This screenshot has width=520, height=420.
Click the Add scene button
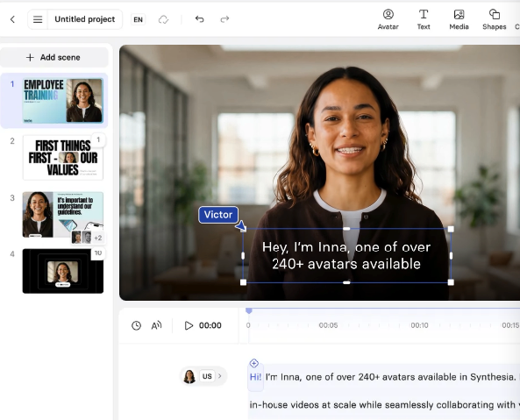(x=53, y=57)
